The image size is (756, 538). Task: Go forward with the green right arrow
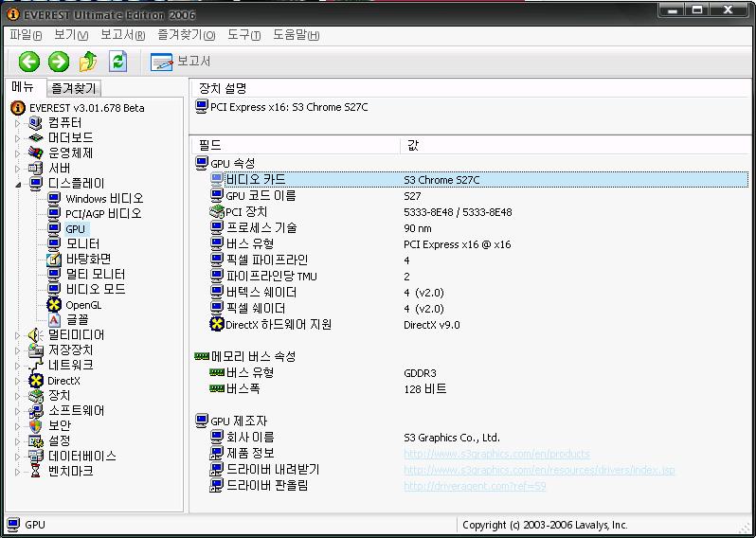[59, 62]
